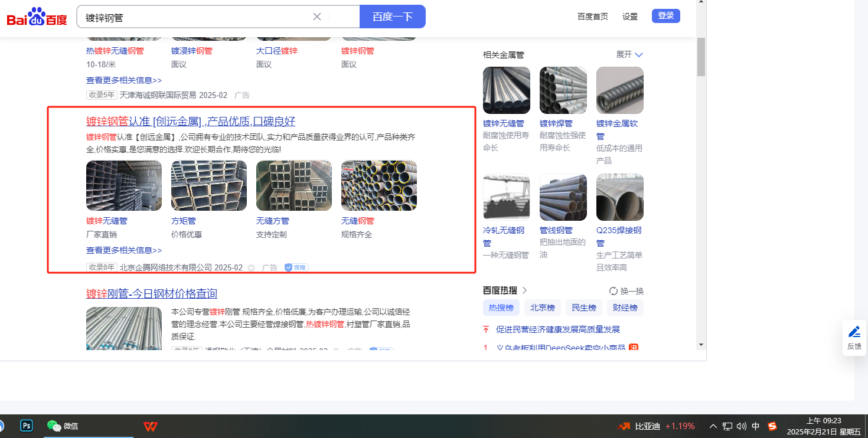Click 换一换 to refresh hot searches
This screenshot has width=868, height=438.
click(632, 291)
